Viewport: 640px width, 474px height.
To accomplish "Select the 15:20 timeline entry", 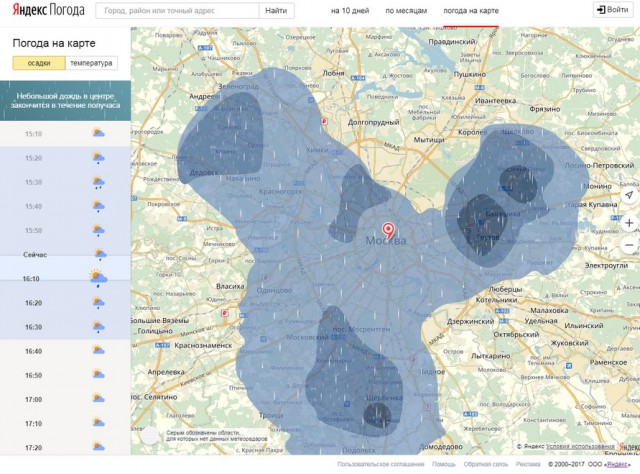I will (65, 158).
